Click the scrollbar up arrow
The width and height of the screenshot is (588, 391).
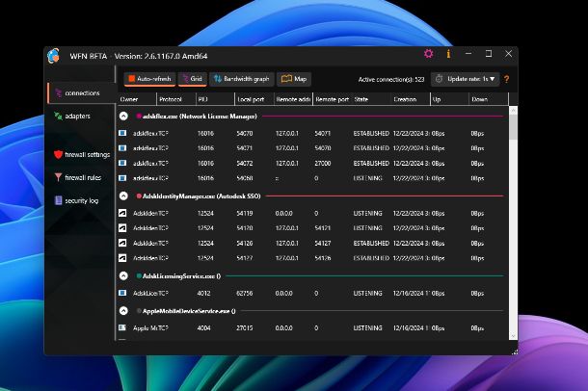click(x=514, y=110)
